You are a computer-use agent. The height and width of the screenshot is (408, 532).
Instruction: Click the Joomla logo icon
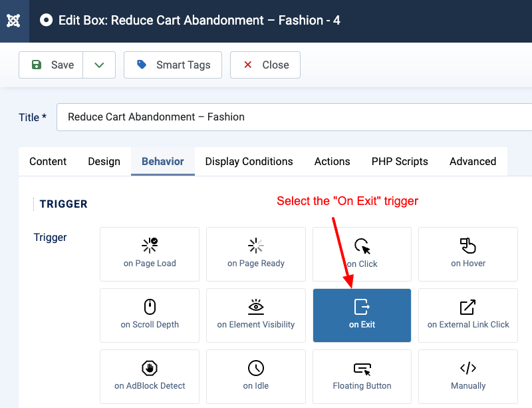coord(13,21)
